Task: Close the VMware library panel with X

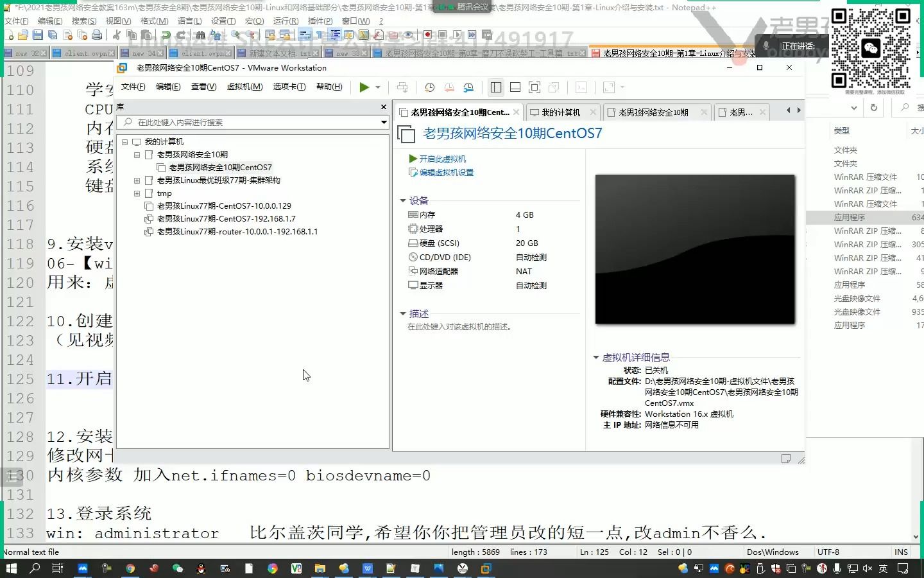Action: pos(384,107)
